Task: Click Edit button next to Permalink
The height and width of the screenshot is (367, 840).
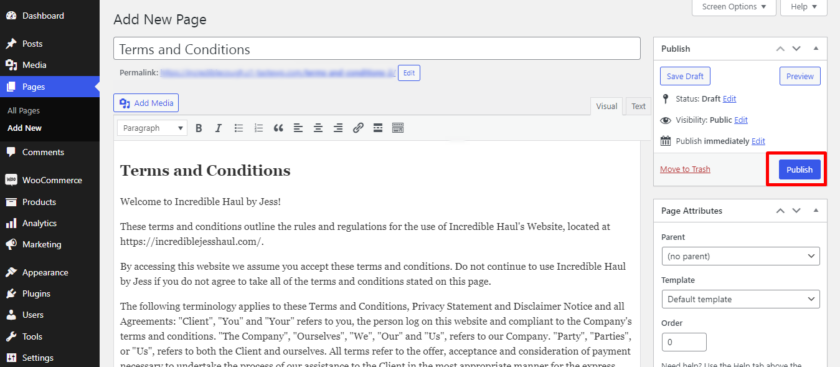Action: (409, 73)
